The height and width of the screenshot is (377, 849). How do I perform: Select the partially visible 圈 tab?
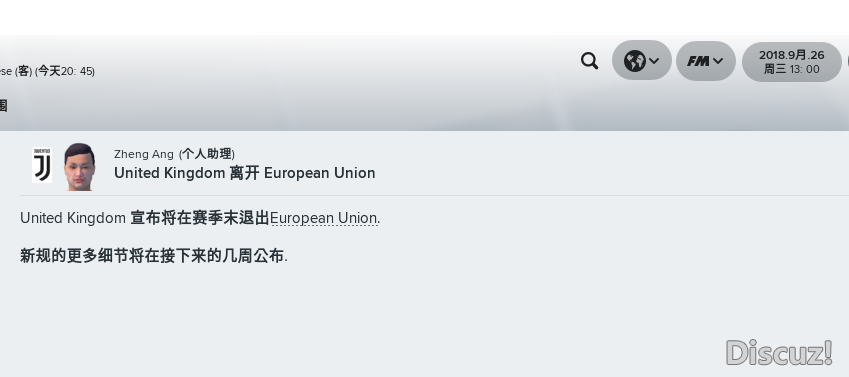pyautogui.click(x=3, y=105)
